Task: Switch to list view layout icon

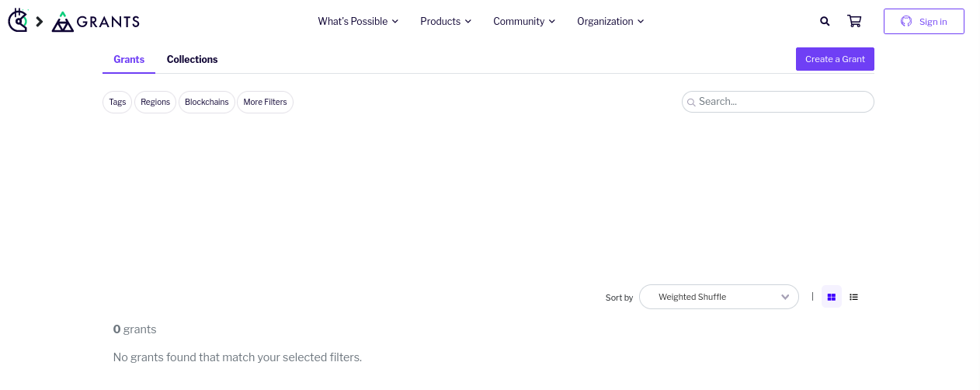Action: click(853, 297)
